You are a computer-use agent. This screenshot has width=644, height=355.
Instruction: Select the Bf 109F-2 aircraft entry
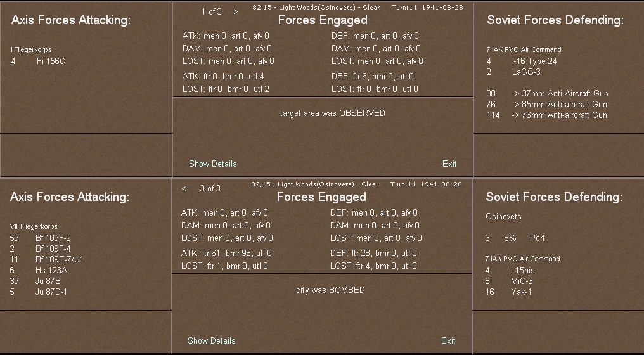click(53, 238)
